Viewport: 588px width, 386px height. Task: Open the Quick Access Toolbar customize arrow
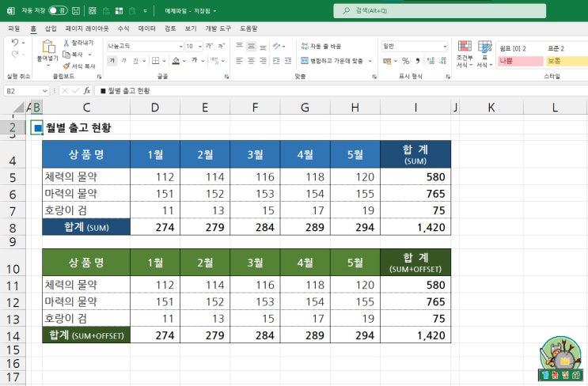145,11
